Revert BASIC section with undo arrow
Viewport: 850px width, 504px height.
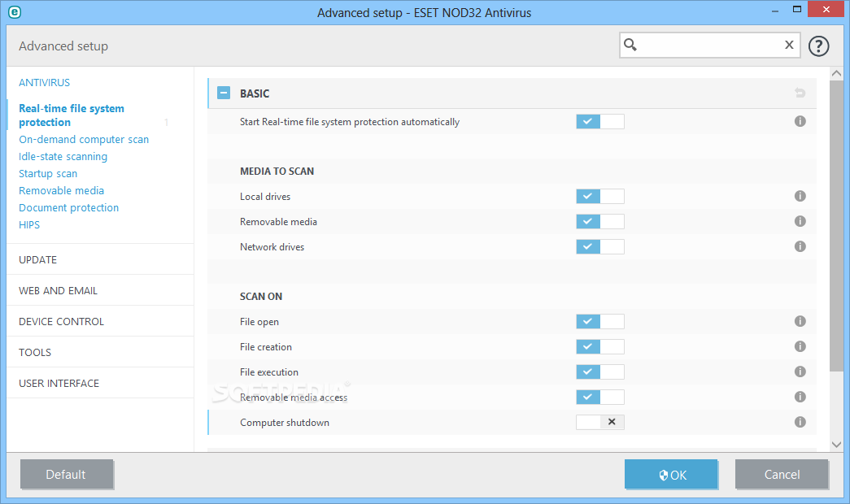[x=800, y=93]
